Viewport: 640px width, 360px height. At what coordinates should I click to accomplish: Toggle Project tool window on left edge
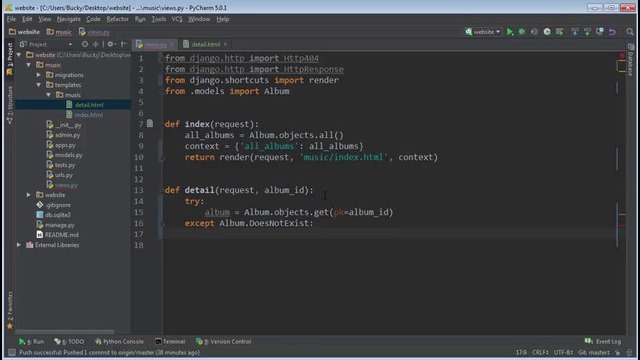pos(10,59)
